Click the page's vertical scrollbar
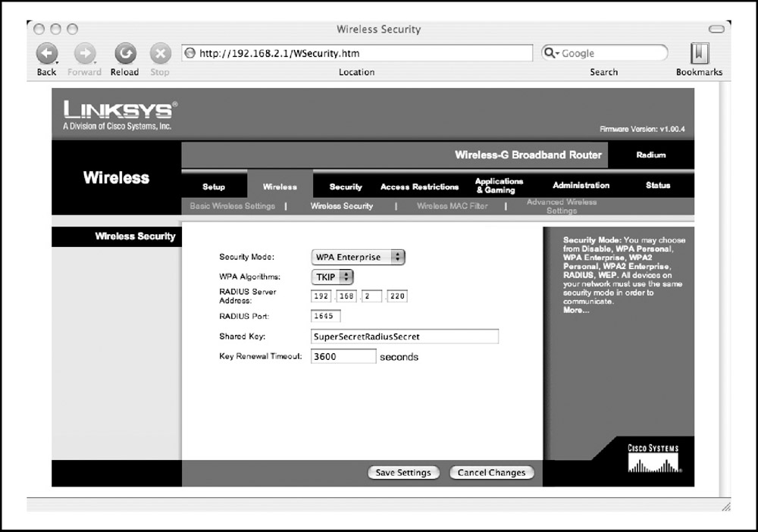This screenshot has width=758, height=532. point(725,289)
